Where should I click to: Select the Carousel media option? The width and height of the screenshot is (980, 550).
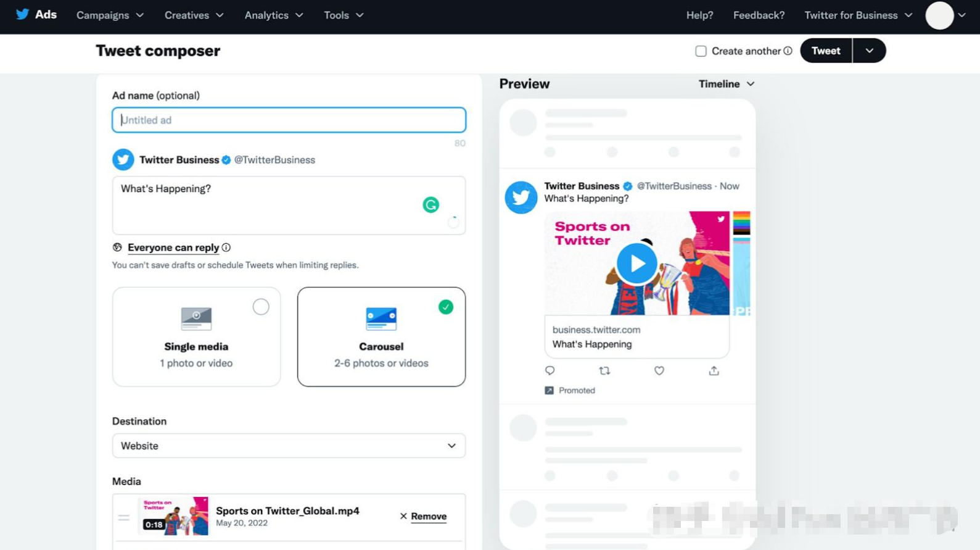click(381, 336)
